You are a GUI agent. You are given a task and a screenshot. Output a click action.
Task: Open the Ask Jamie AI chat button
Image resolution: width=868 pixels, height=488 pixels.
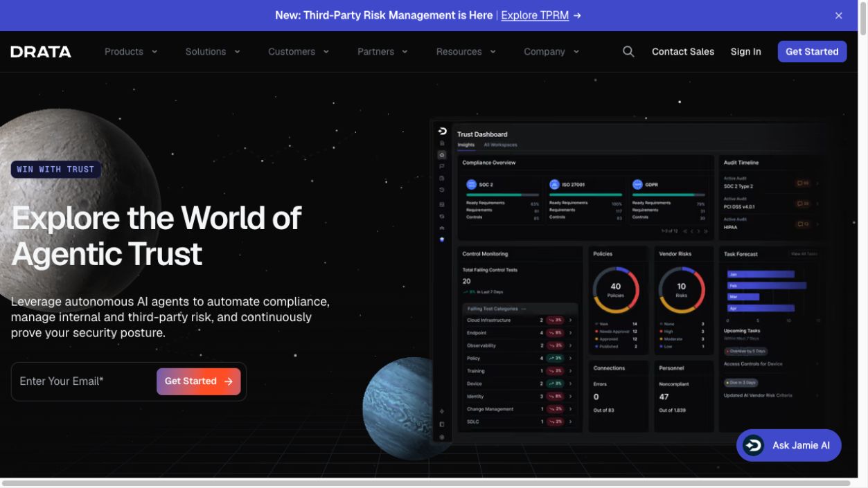click(789, 445)
